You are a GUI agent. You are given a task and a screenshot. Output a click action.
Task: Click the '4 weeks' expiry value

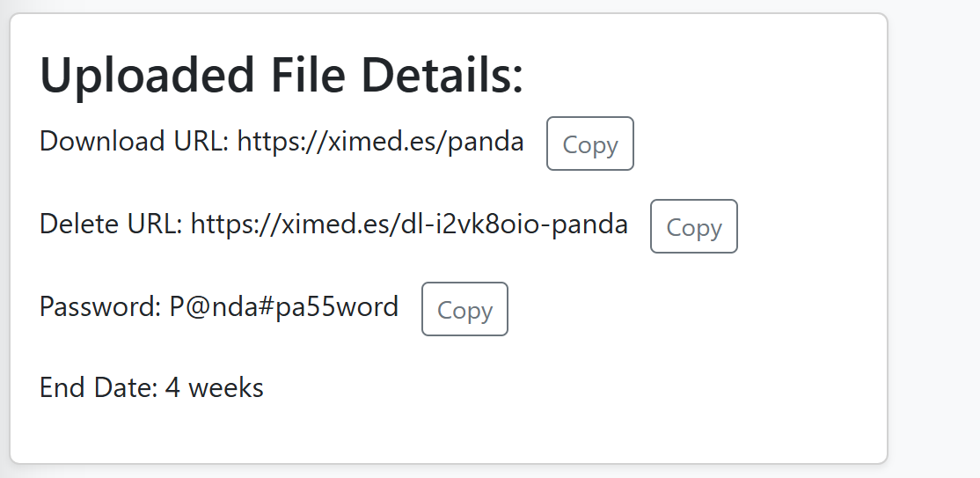tap(214, 387)
